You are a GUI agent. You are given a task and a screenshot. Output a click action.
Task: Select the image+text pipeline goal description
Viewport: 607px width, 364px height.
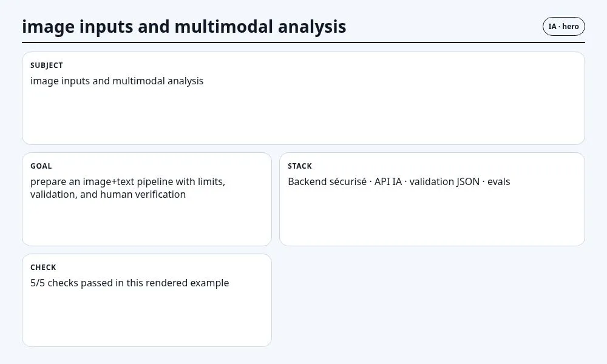click(x=127, y=188)
